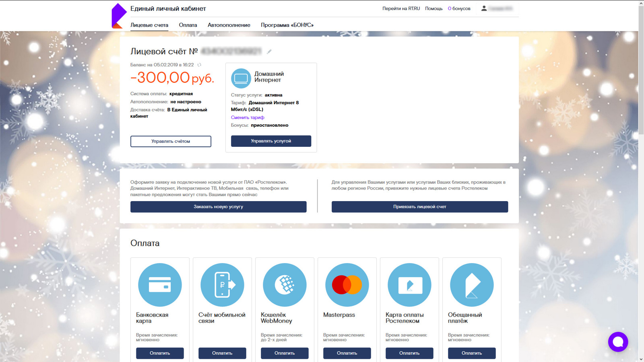Click the scrollbar down arrow
644x362 pixels.
(x=641, y=359)
